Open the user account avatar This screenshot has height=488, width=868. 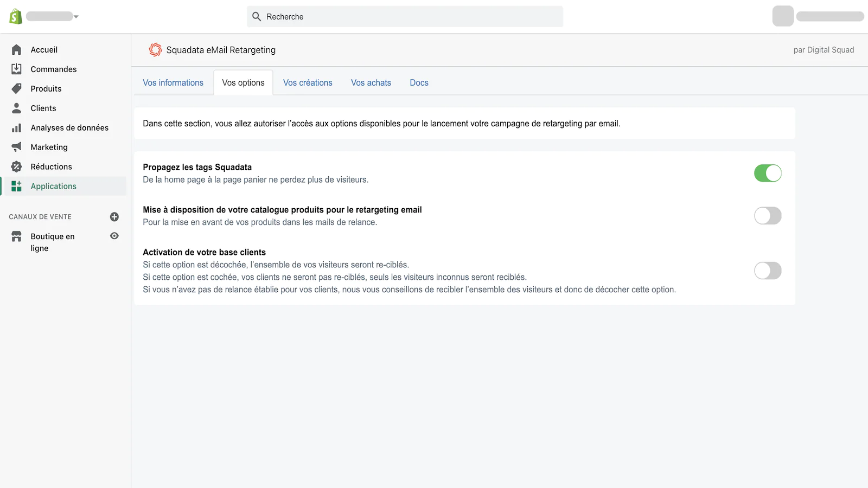[783, 16]
